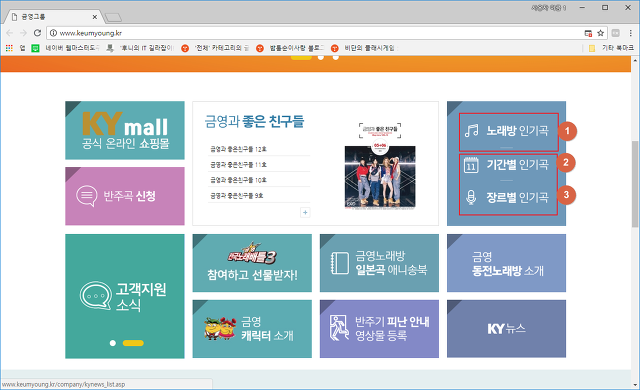Click the address bar showing www.keumyoung.kr

pos(327,33)
